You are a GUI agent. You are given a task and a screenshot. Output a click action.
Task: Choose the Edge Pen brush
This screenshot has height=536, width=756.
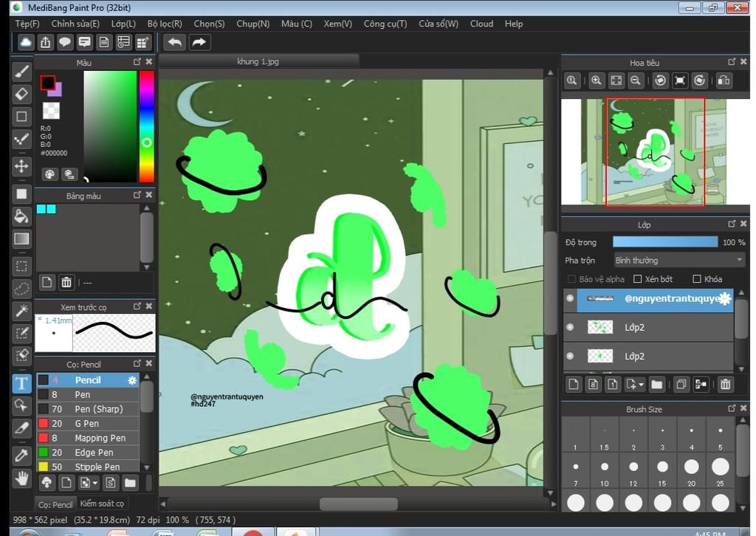coord(88,453)
